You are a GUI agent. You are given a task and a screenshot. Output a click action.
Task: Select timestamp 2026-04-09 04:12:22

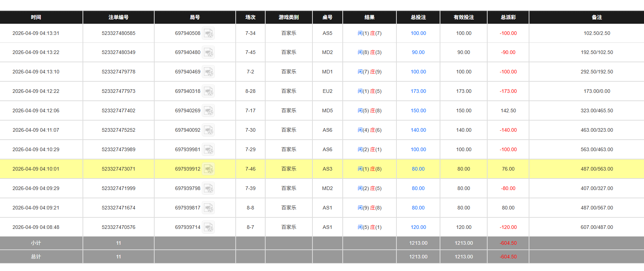pos(36,91)
